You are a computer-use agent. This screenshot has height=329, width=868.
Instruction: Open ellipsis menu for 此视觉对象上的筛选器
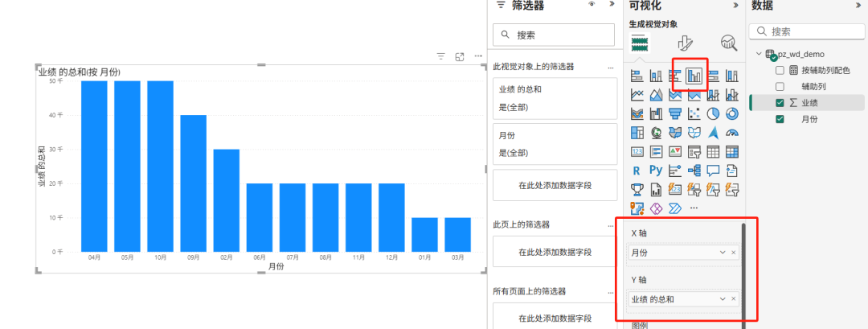click(611, 67)
